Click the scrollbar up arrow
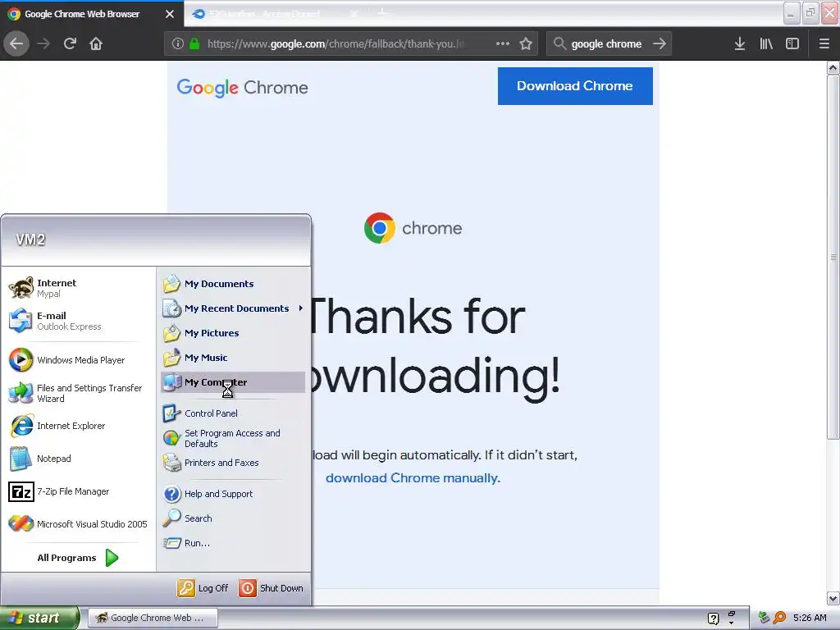Screen dimensions: 840x630 click(833, 67)
